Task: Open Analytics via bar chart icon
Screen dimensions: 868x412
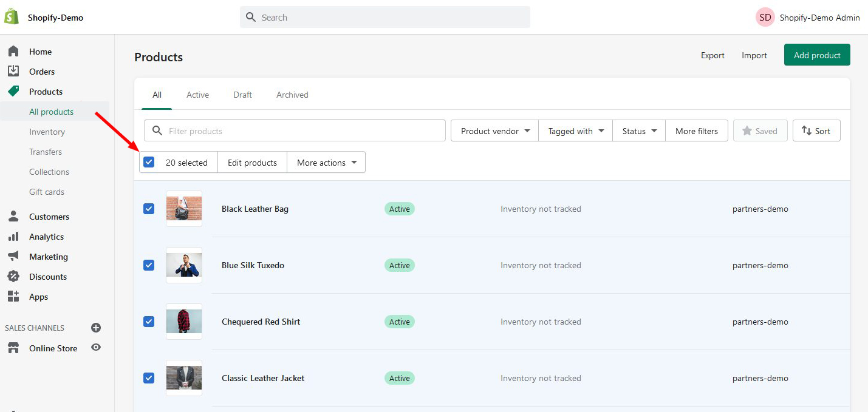Action: click(x=13, y=237)
